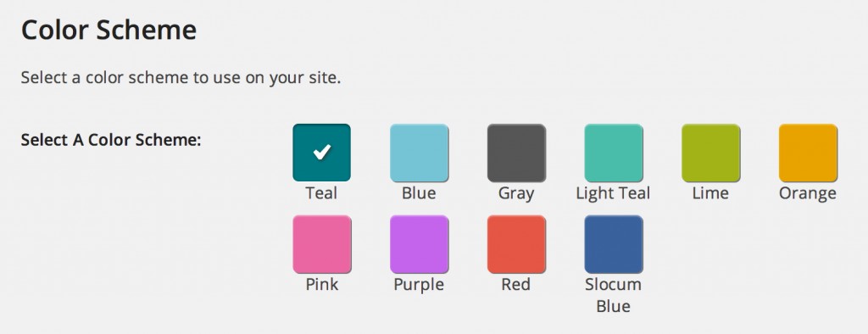868x334 pixels.
Task: Pick the Red color swatch
Action: tap(516, 244)
